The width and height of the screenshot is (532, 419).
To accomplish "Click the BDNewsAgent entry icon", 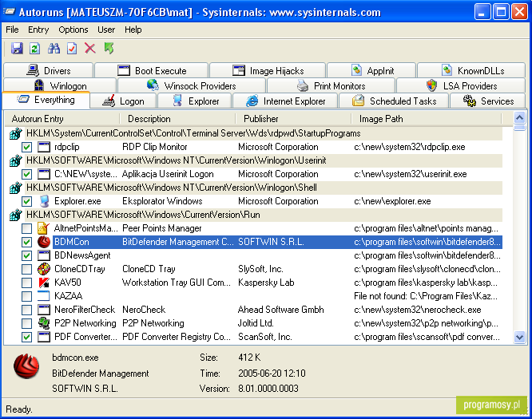I will [44, 255].
